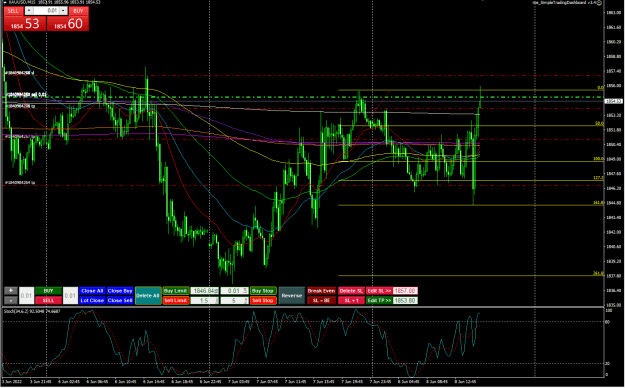Adjust the 1846.84 field spinner arrows
The image size is (625, 388).
[217, 291]
